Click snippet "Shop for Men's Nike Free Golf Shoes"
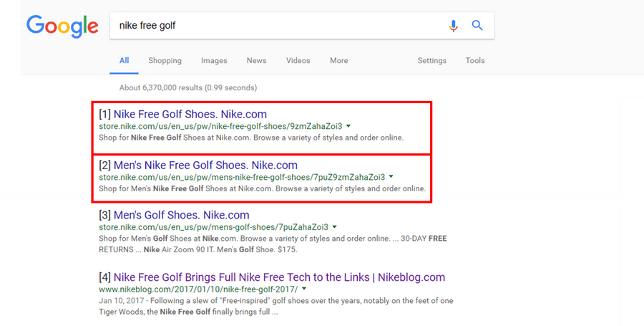This screenshot has width=644, height=326. click(x=262, y=188)
